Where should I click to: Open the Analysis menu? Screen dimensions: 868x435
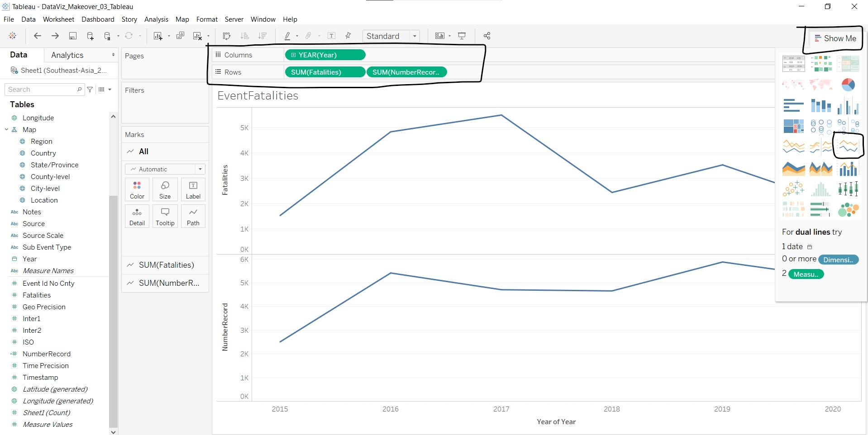[x=156, y=19]
